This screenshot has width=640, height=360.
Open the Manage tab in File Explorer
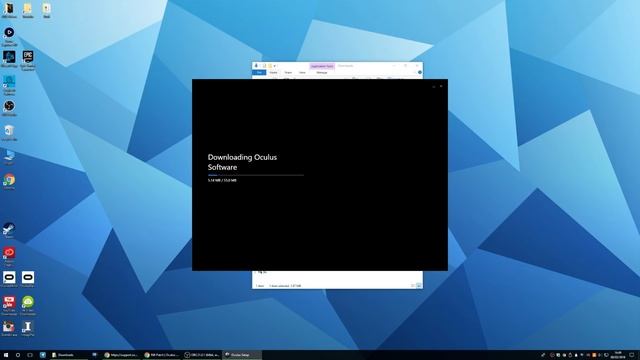(x=322, y=73)
